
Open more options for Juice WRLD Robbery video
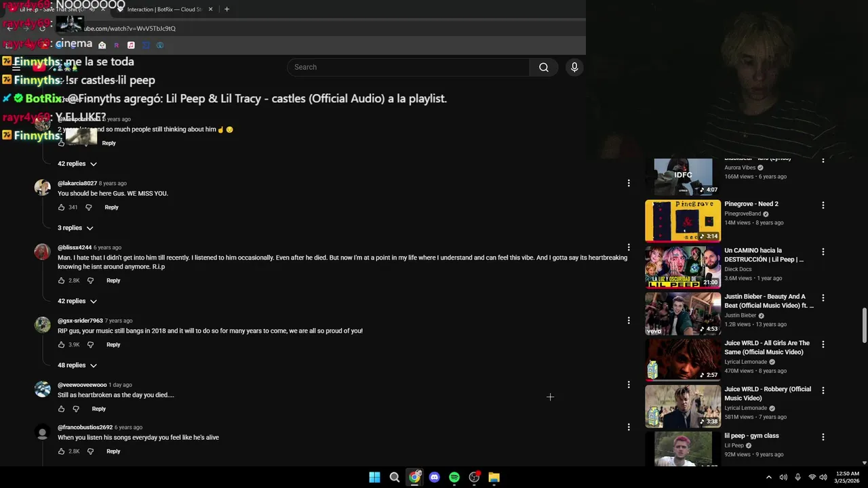823,390
